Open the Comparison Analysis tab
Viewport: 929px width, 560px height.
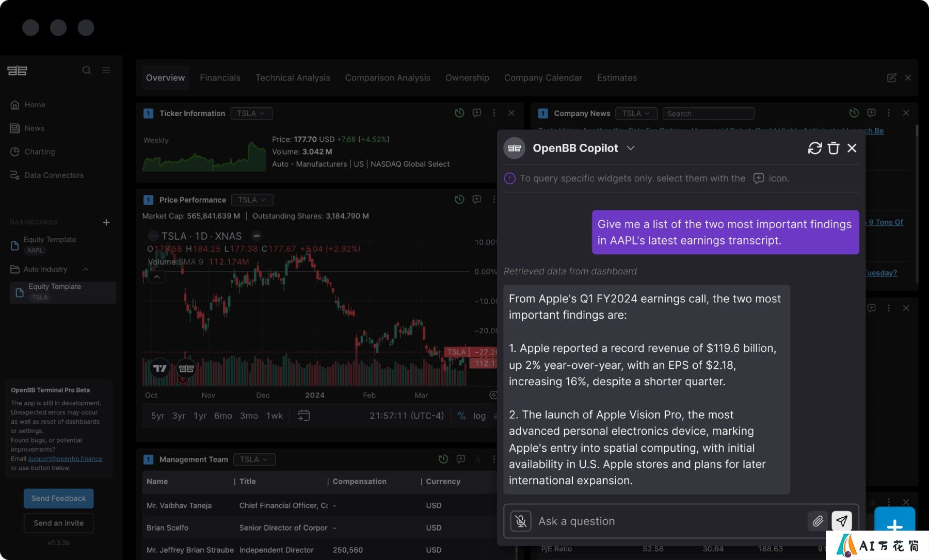[388, 78]
